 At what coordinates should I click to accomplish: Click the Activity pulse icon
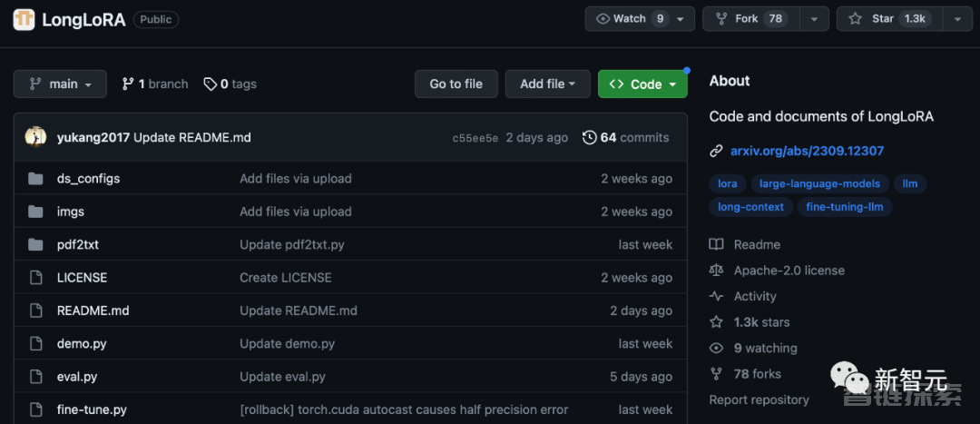click(x=716, y=296)
